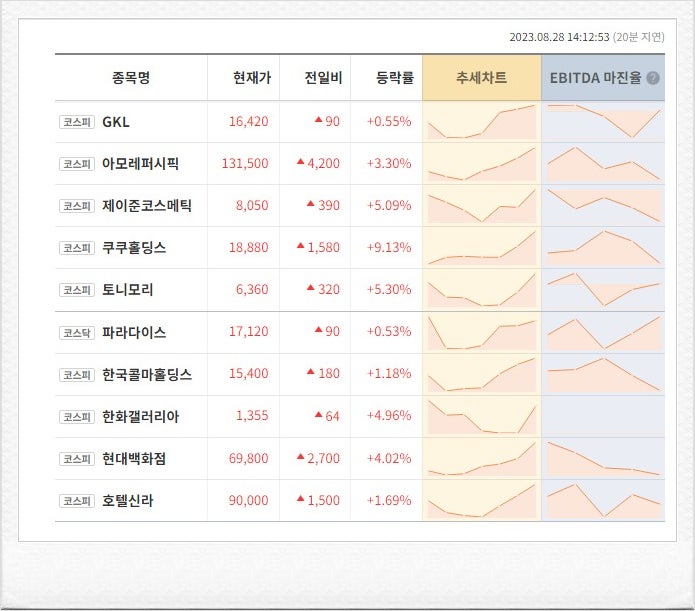The width and height of the screenshot is (695, 611).
Task: Click the EBITDA 마진율 help question-mark icon
Action: (653, 78)
